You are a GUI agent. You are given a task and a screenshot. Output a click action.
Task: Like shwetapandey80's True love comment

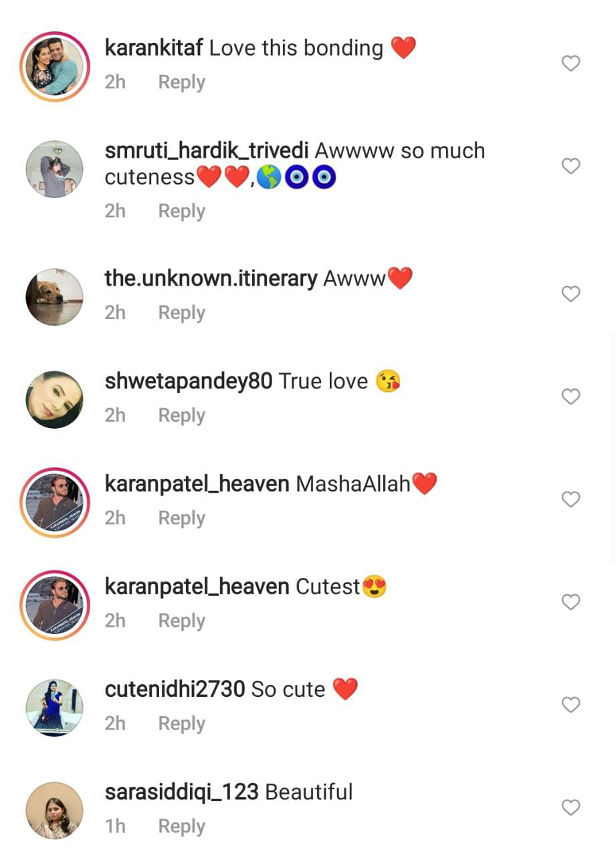click(571, 397)
